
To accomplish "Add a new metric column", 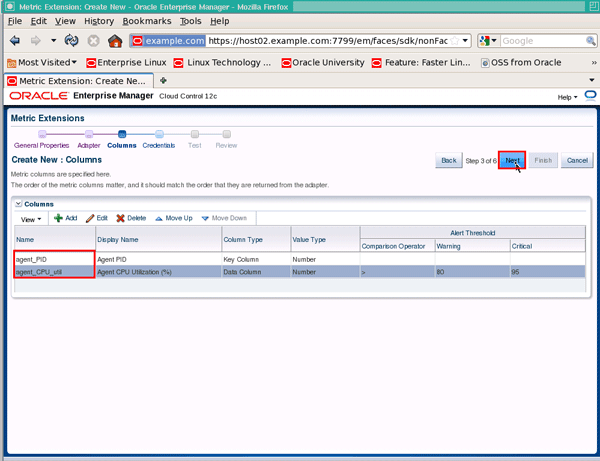I will tap(66, 218).
